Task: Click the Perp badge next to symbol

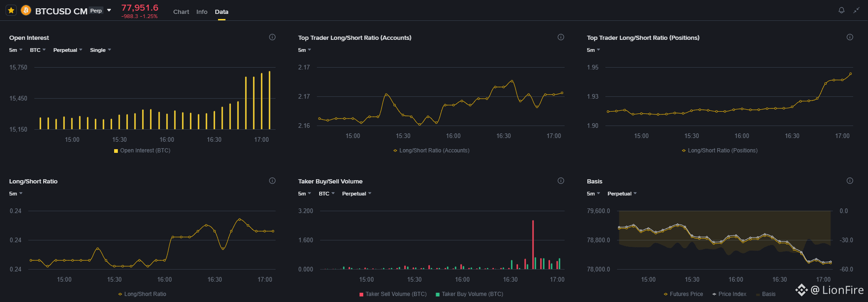Action: [96, 11]
